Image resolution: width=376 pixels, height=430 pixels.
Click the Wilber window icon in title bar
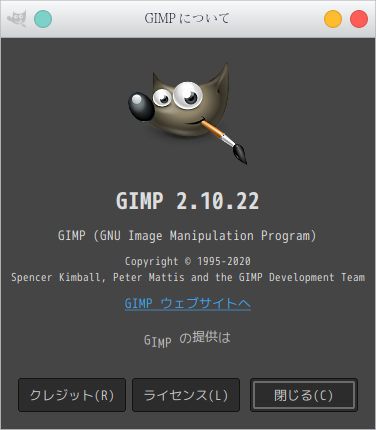pyautogui.click(x=17, y=19)
